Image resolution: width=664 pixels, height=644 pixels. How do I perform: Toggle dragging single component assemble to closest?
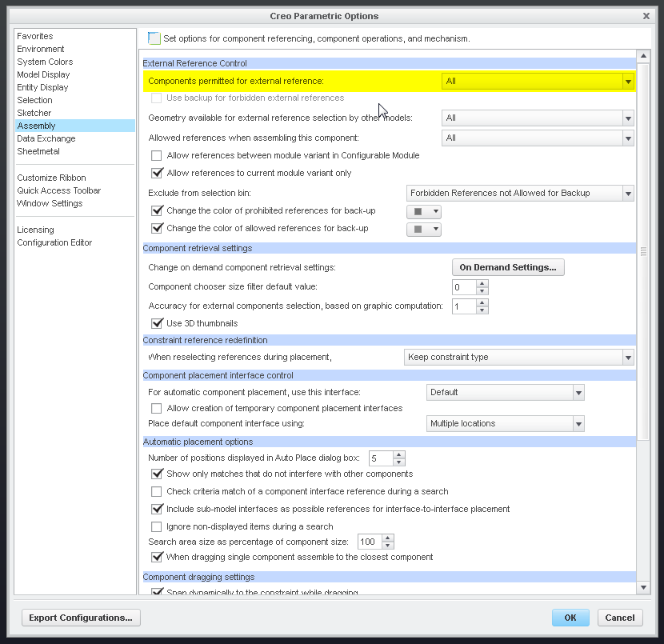coord(157,558)
